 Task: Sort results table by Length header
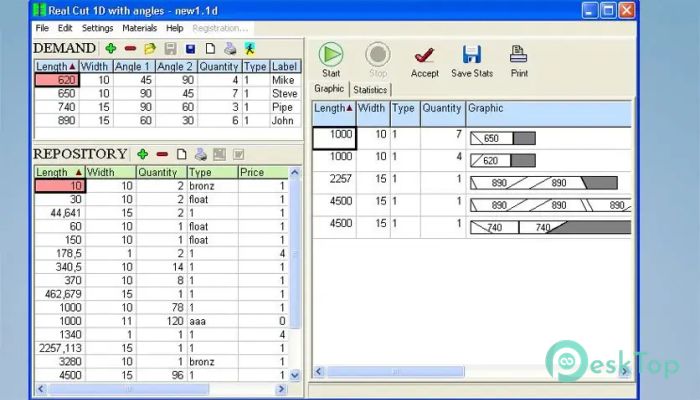[x=333, y=113]
